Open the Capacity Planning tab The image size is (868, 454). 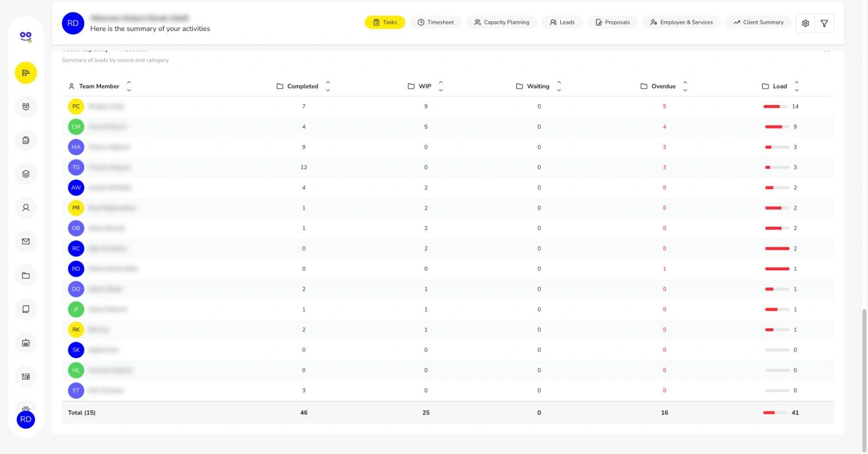tap(502, 22)
